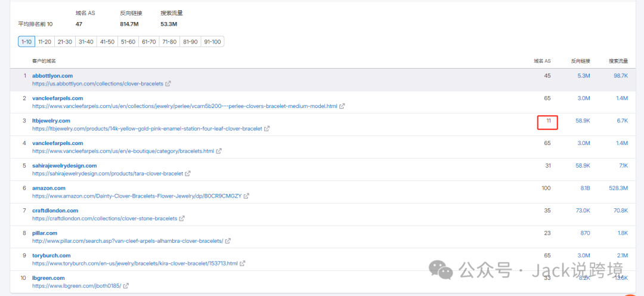644x296 pixels.
Task: Open external link icon for toryburch.com URL
Action: [x=242, y=264]
